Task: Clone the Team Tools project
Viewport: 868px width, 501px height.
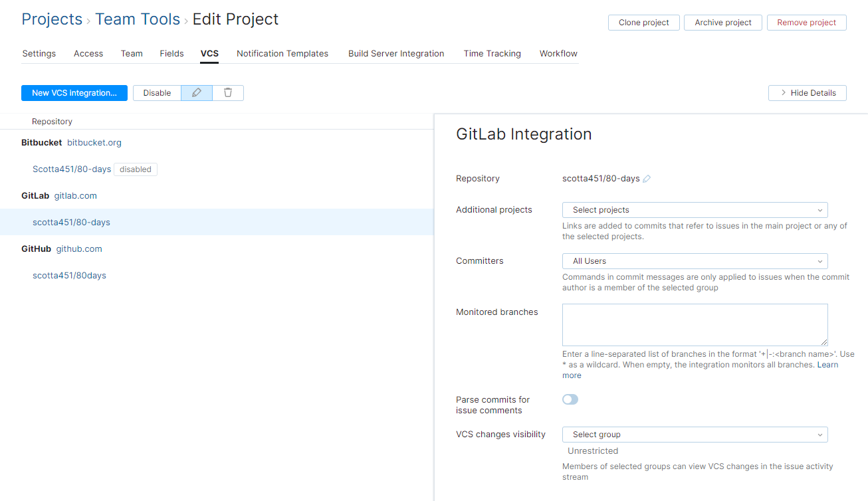Action: coord(643,22)
